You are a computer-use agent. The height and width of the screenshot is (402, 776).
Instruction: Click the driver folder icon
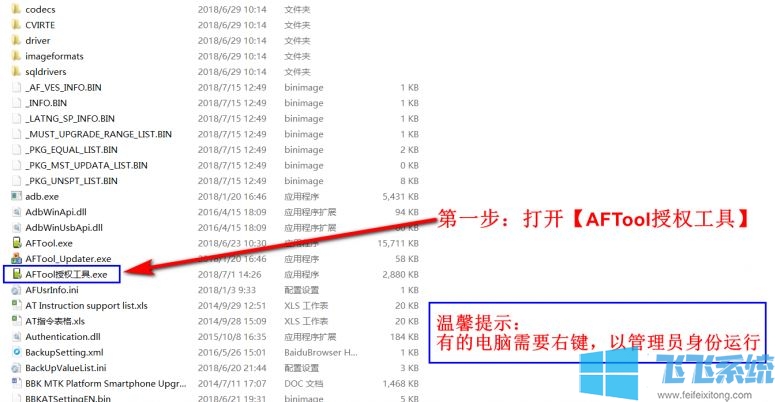click(16, 40)
